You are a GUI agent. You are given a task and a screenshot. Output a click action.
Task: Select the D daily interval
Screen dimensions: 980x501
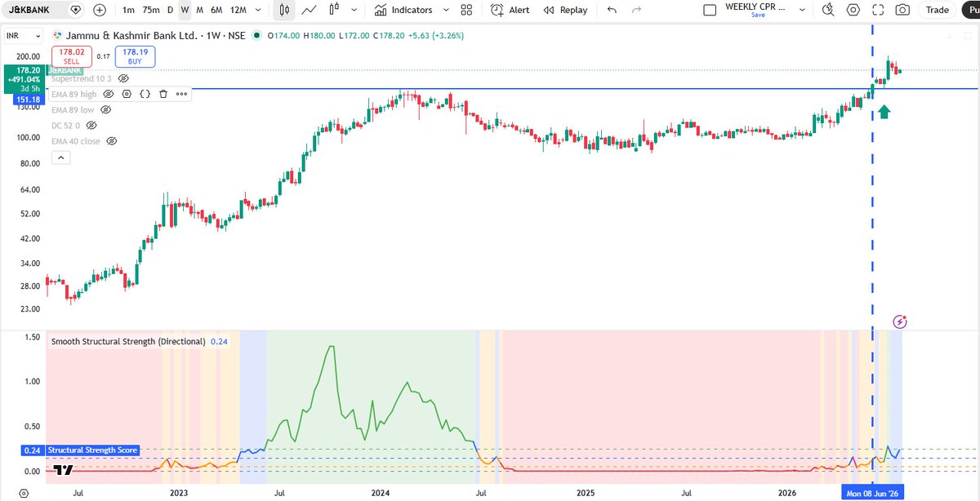tap(170, 10)
